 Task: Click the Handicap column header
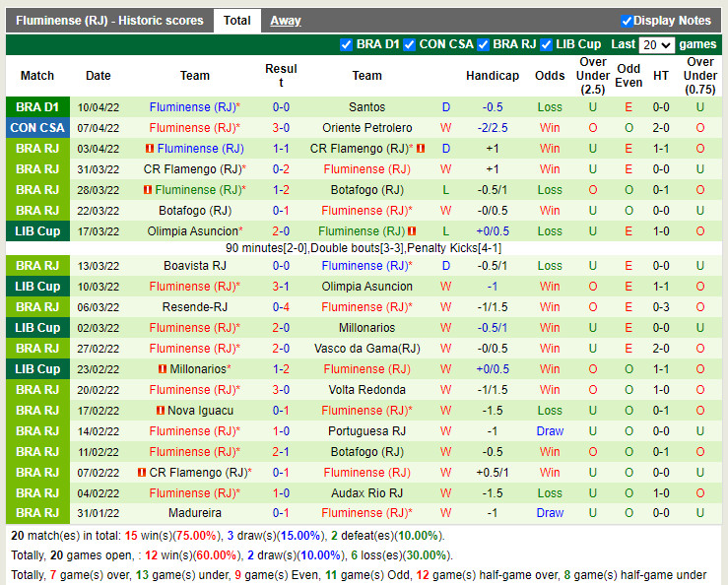[493, 76]
